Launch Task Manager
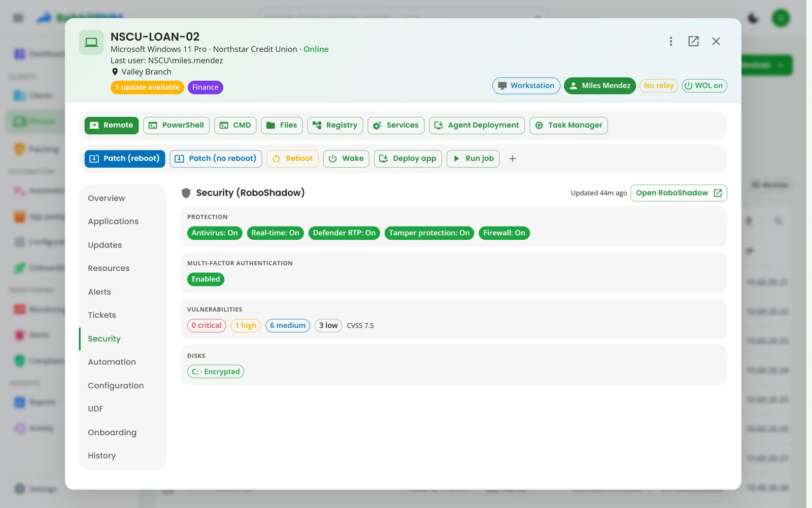Image resolution: width=812 pixels, height=508 pixels. pyautogui.click(x=568, y=125)
